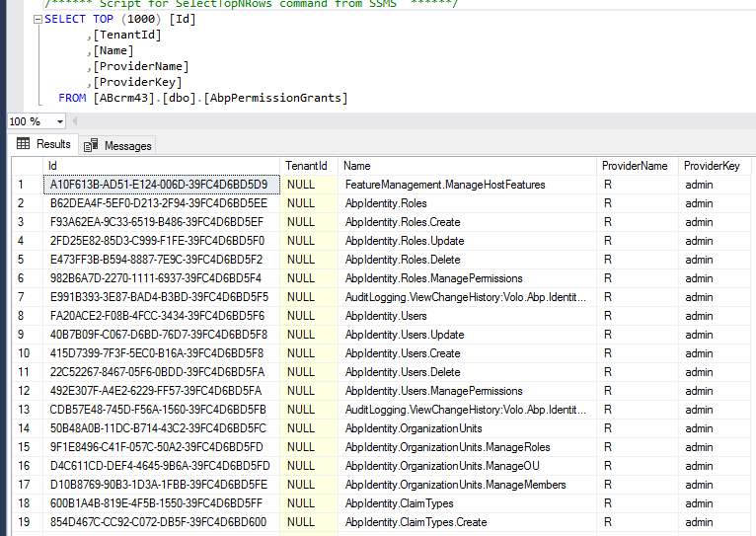Image resolution: width=756 pixels, height=536 pixels.
Task: Click the ProviderKey column header
Action: pyautogui.click(x=712, y=166)
